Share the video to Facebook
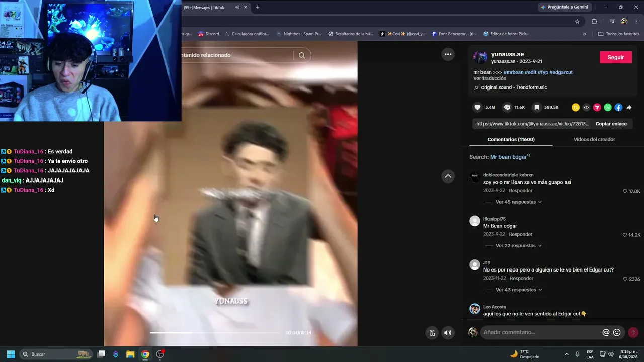The width and height of the screenshot is (644, 362). pyautogui.click(x=618, y=107)
